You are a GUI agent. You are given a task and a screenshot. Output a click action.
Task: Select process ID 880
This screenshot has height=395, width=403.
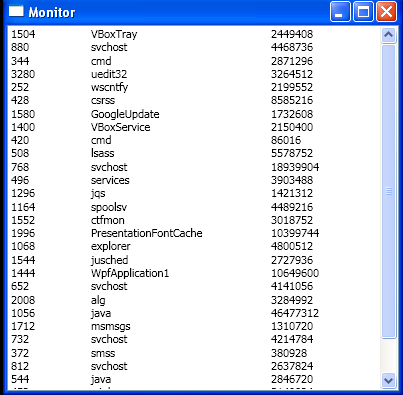(20, 47)
